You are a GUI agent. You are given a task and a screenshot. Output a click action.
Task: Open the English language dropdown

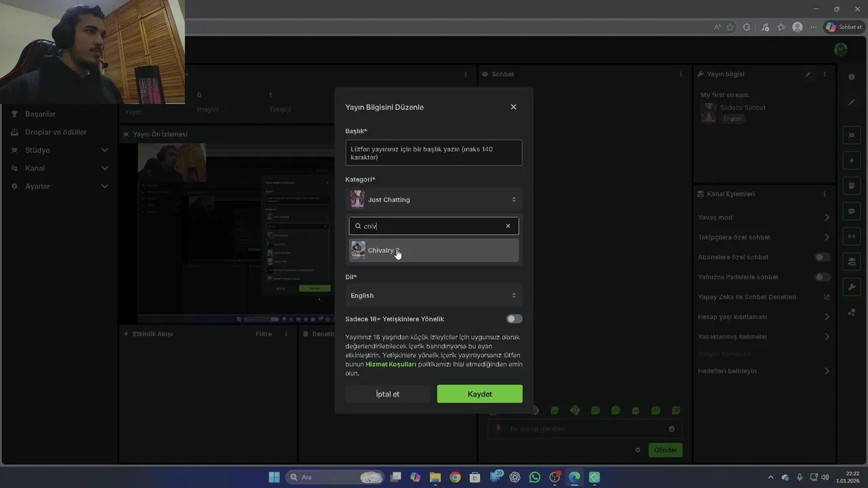434,296
